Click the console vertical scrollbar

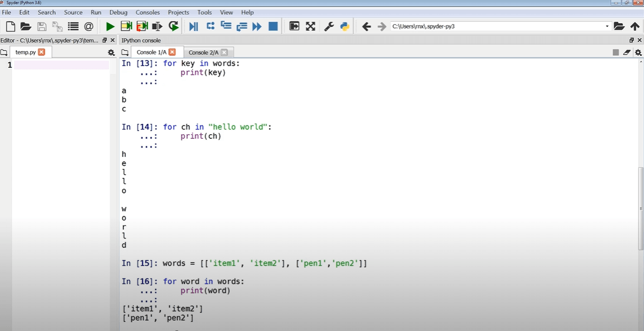[x=641, y=208]
